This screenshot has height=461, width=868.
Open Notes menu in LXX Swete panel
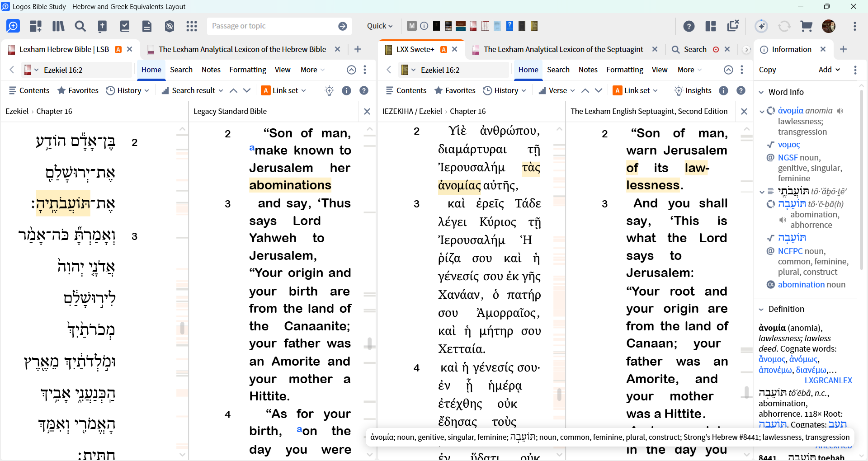click(588, 70)
